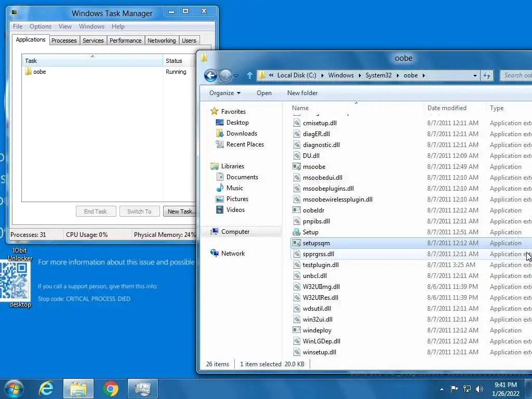This screenshot has height=399, width=532.
Task: Open the File menu in Task Manager
Action: pyautogui.click(x=18, y=26)
